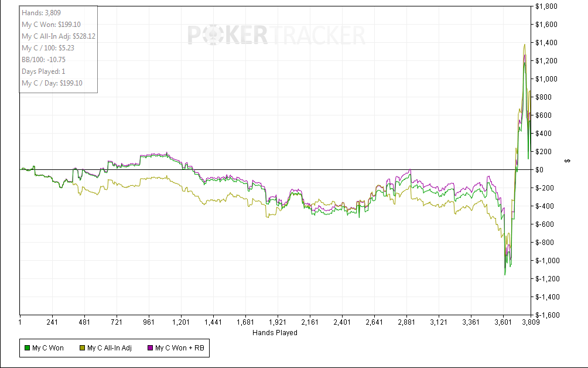
Task: Click the 2,641 hands x-axis label
Action: [x=374, y=322]
